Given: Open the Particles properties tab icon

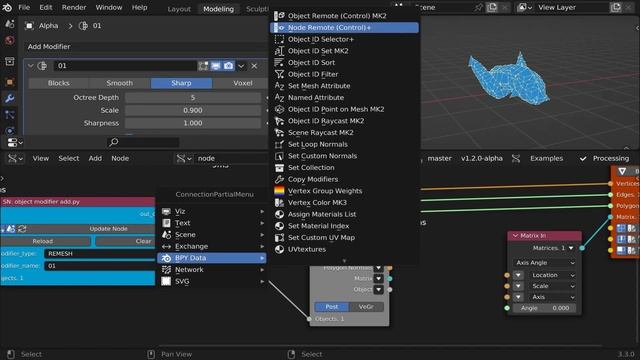Looking at the screenshot, I should tap(9, 115).
